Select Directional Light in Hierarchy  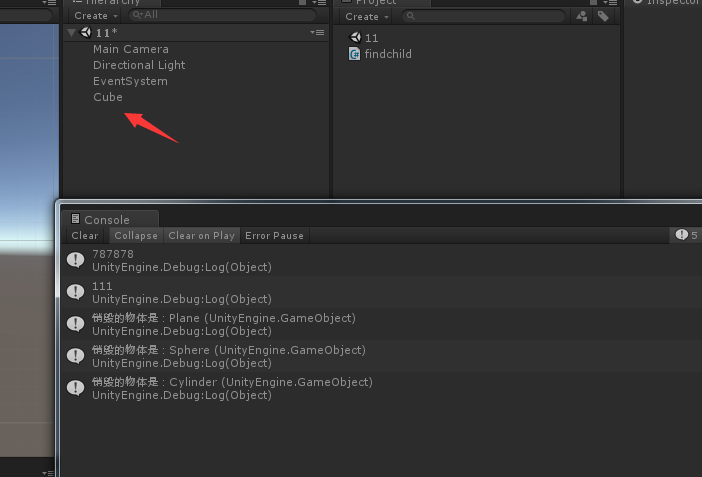(139, 65)
